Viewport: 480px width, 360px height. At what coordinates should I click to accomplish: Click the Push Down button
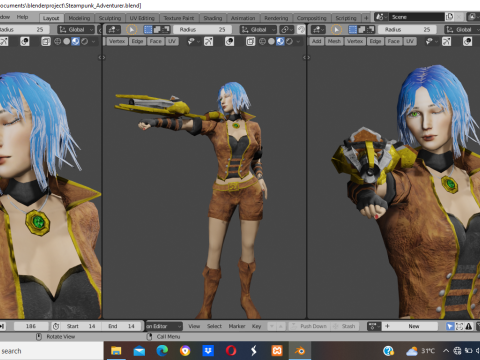pos(310,326)
